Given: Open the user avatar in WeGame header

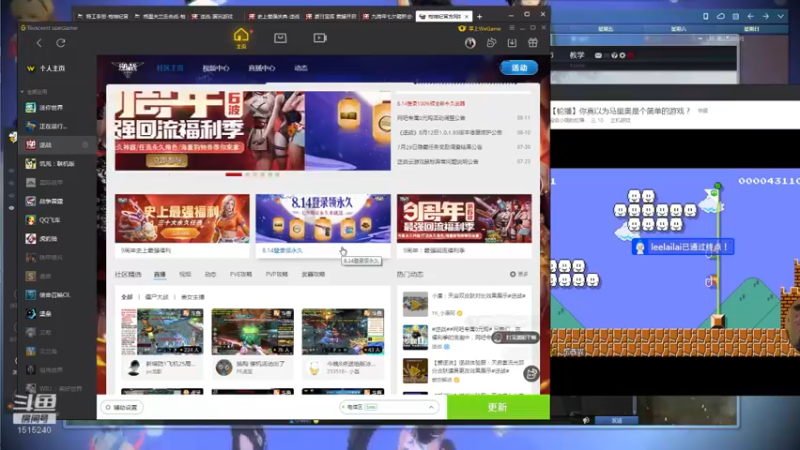Looking at the screenshot, I should (x=470, y=43).
